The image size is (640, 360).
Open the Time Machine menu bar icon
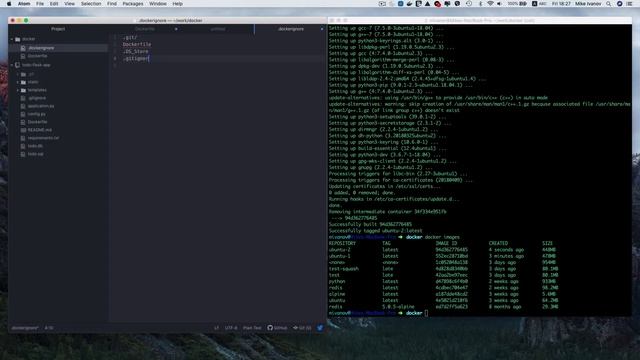(469, 4)
